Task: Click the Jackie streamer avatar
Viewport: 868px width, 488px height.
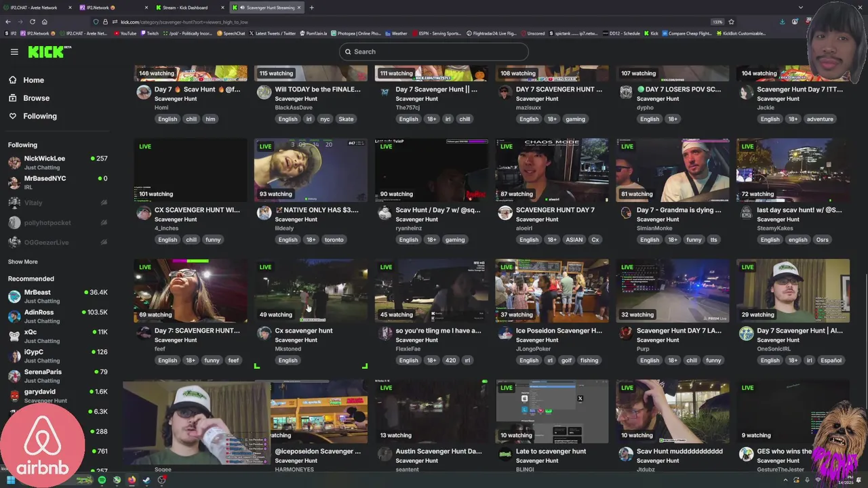Action: coord(746,93)
